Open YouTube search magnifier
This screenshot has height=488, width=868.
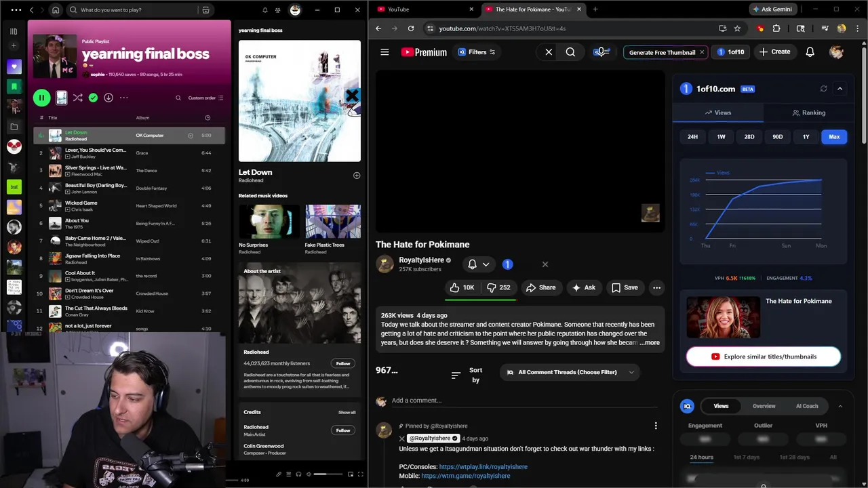570,52
